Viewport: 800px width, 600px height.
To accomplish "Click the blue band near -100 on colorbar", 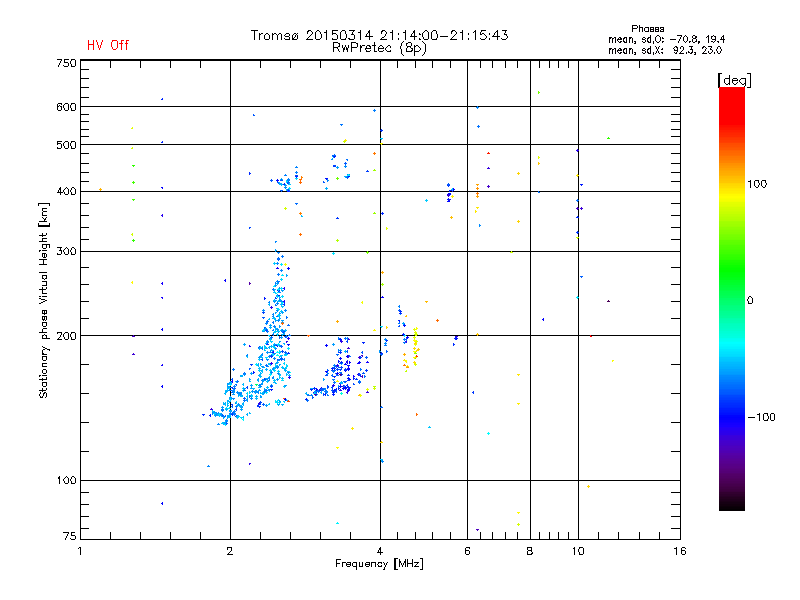I will tap(732, 417).
